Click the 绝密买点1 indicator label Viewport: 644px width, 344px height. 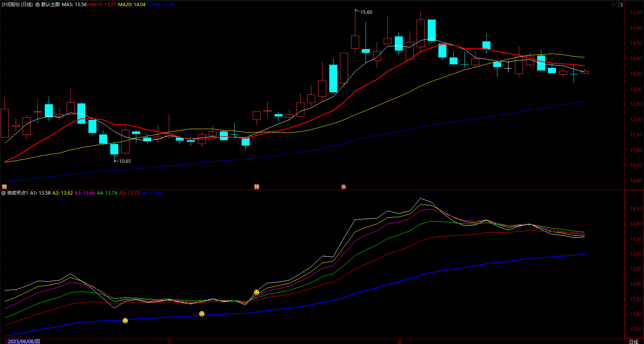pyautogui.click(x=18, y=193)
